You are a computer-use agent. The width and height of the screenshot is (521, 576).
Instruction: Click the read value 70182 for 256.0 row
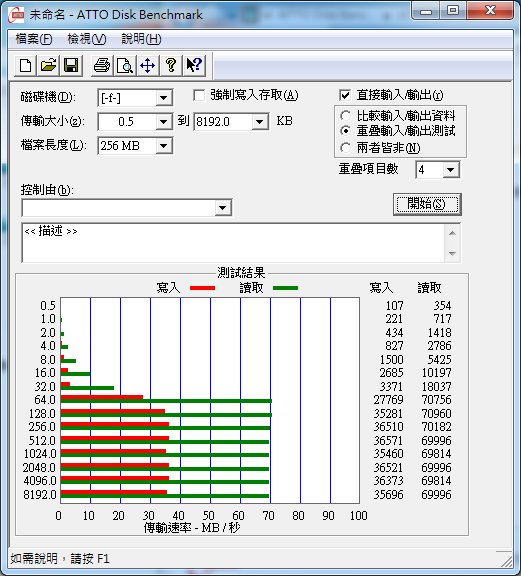436,427
